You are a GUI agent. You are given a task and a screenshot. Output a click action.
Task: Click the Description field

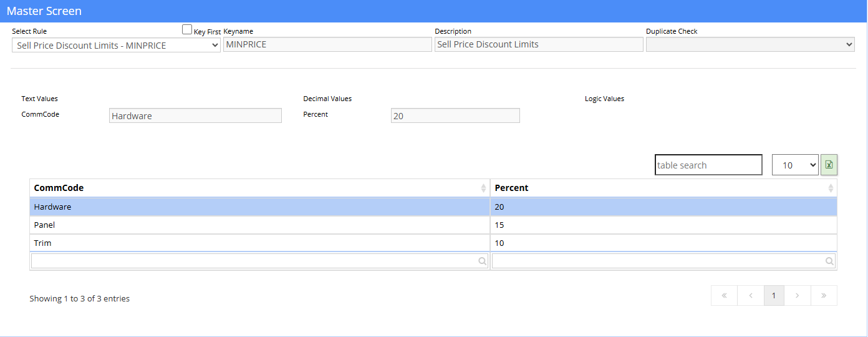(539, 44)
